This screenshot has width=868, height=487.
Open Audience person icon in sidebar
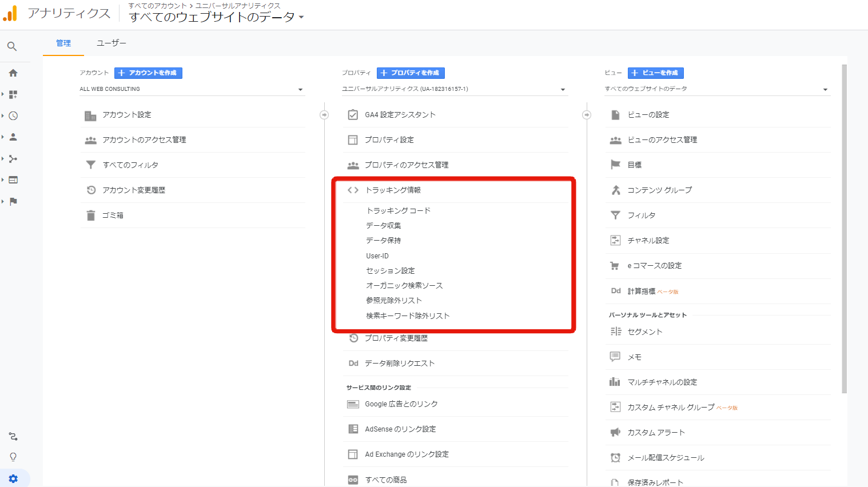[13, 137]
